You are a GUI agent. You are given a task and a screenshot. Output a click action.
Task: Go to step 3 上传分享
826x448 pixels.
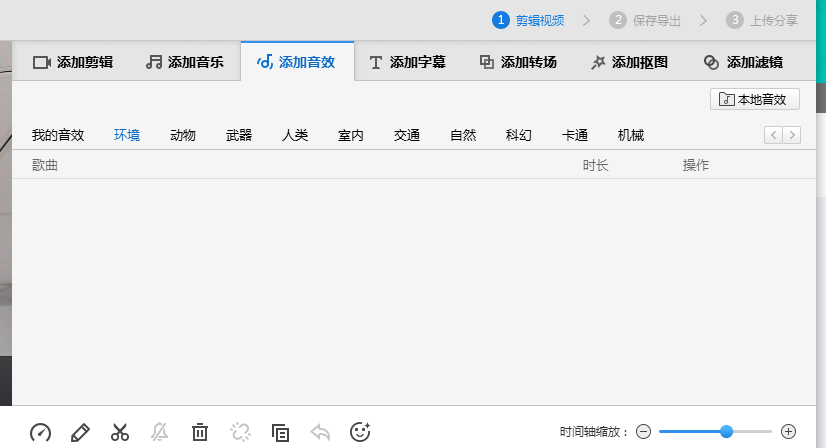[762, 21]
